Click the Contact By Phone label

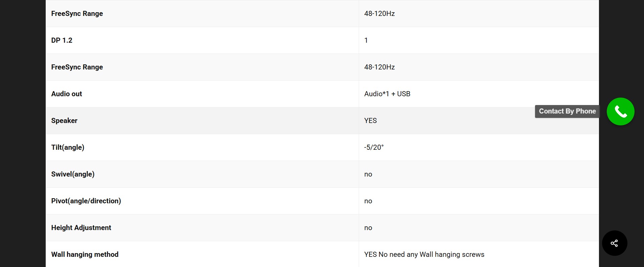tap(567, 111)
